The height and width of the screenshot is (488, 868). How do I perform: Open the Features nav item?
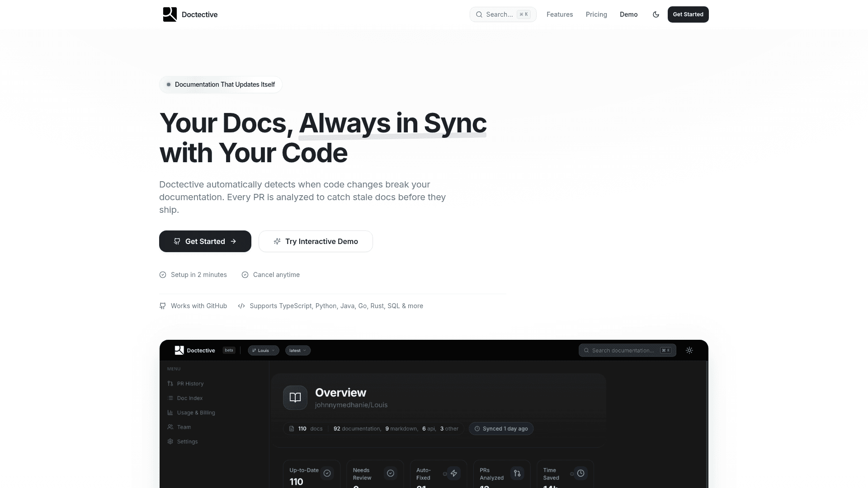[x=560, y=14]
